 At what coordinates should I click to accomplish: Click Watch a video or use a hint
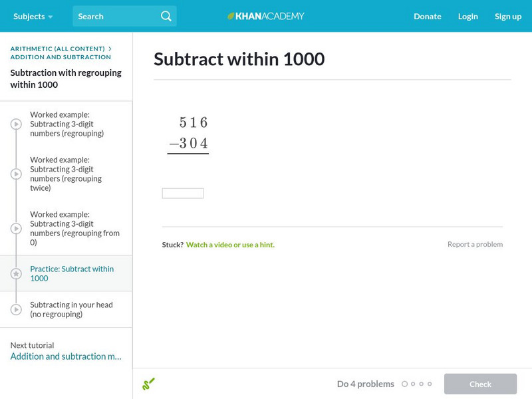click(x=230, y=245)
